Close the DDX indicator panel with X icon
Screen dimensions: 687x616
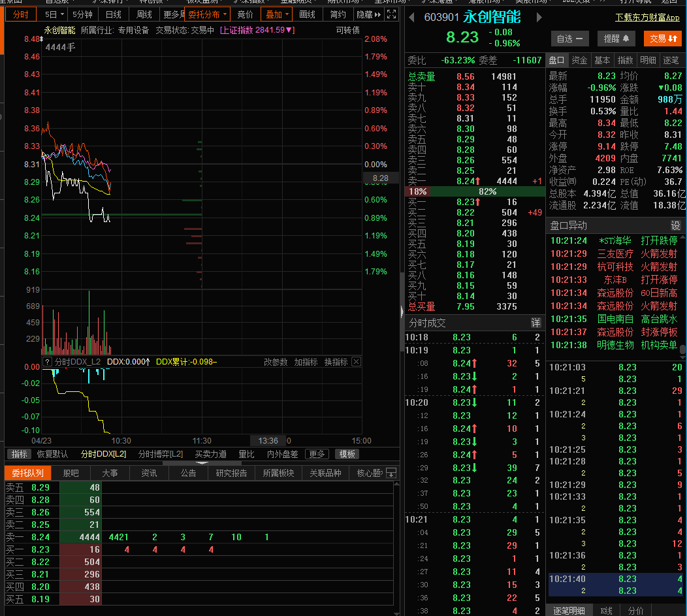pyautogui.click(x=356, y=362)
